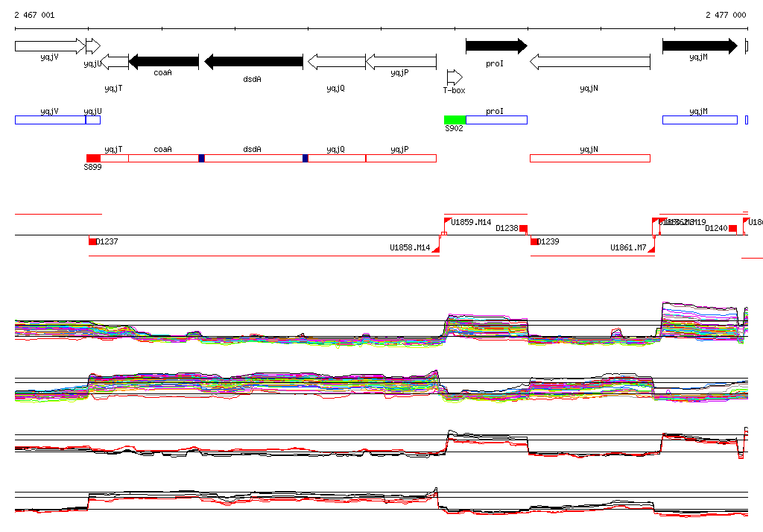Select the red-outlined yqjT box
This screenshot has width=763, height=532.
click(114, 158)
